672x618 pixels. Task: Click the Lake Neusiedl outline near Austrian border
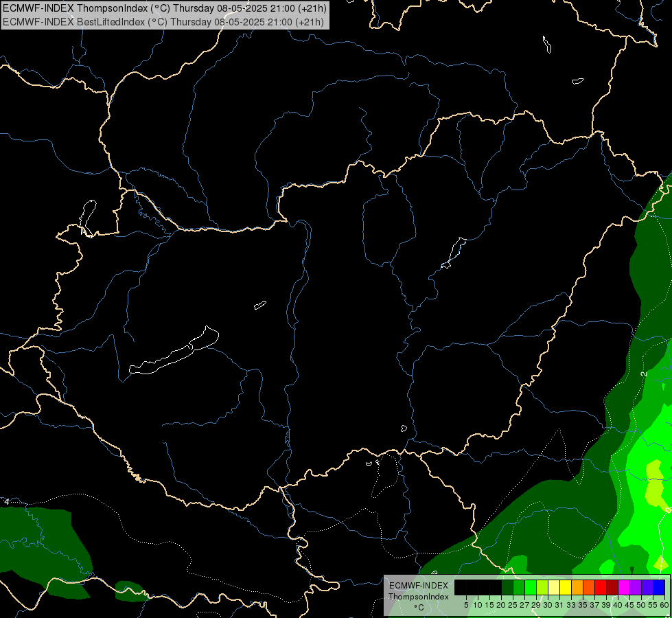click(x=88, y=218)
